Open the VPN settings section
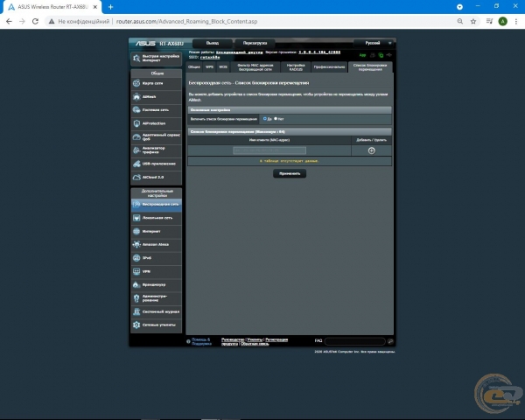The height and width of the screenshot is (420, 525). click(157, 271)
